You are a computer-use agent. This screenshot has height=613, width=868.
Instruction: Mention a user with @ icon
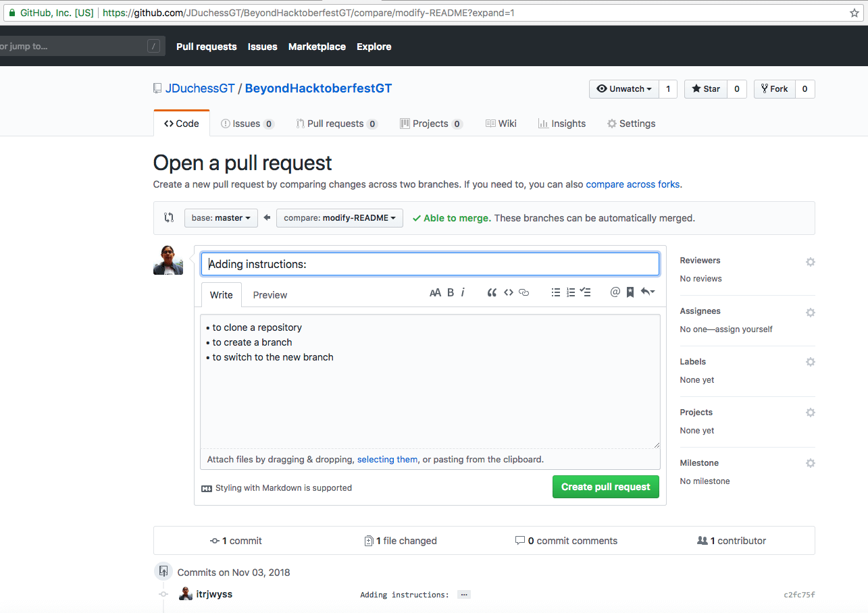pos(615,292)
